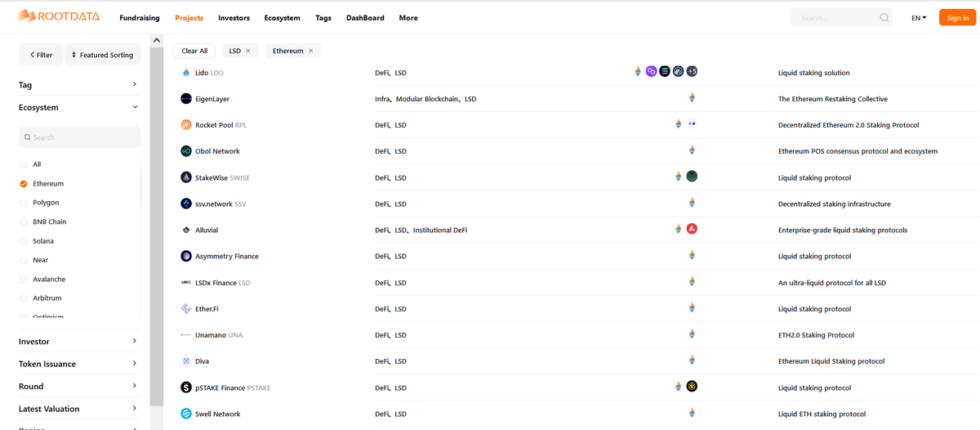The width and height of the screenshot is (980, 430).
Task: Select the Near ecosystem option
Action: (x=24, y=260)
